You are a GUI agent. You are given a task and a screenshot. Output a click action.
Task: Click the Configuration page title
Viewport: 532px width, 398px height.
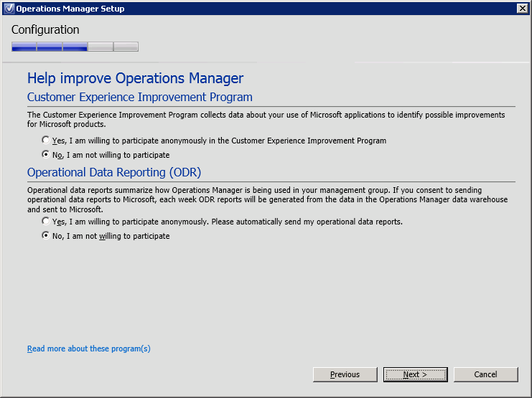pyautogui.click(x=45, y=30)
